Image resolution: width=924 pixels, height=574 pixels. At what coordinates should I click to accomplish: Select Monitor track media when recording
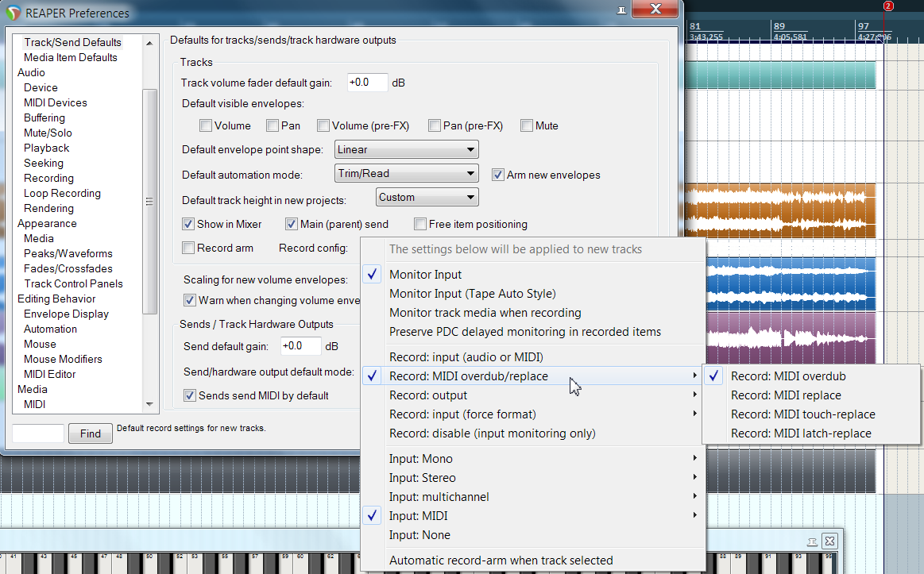(x=533, y=313)
